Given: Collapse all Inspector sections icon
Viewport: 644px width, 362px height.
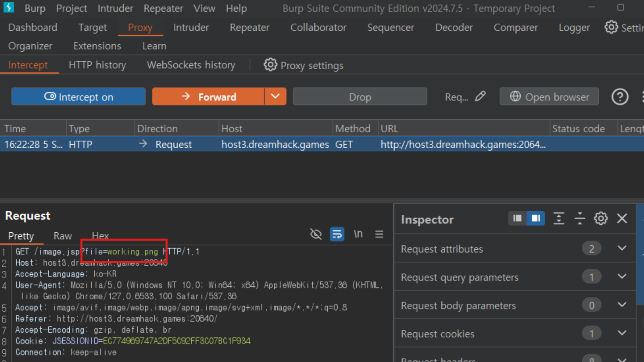Looking at the screenshot, I should point(580,218).
